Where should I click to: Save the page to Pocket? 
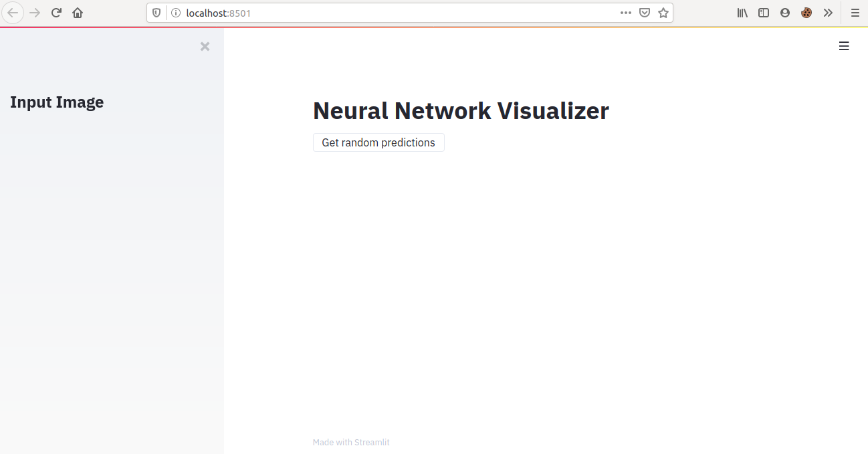[644, 13]
